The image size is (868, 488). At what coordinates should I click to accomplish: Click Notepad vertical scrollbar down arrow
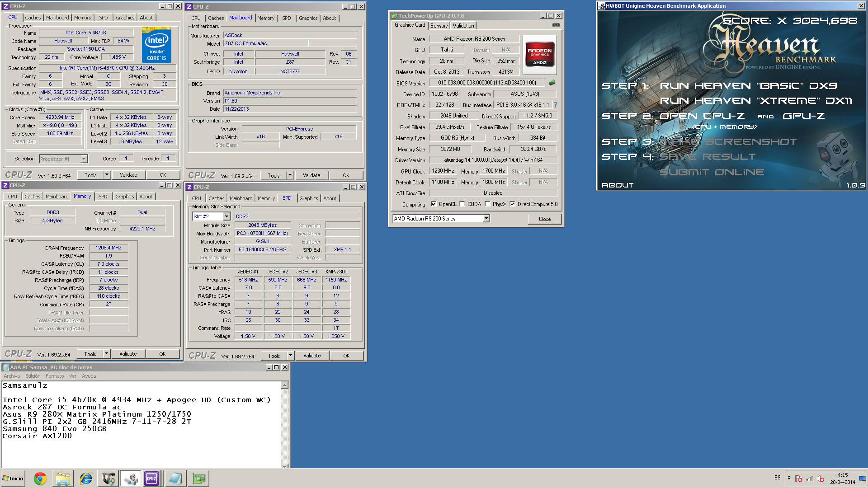pyautogui.click(x=285, y=465)
